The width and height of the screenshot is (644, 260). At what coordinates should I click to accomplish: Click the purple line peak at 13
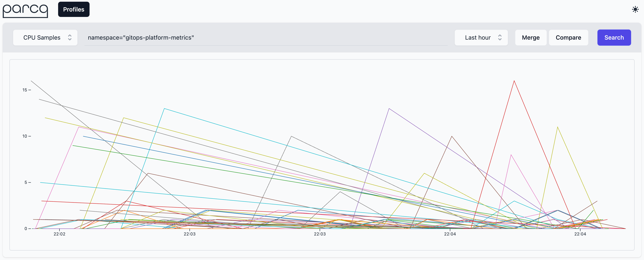[389, 109]
